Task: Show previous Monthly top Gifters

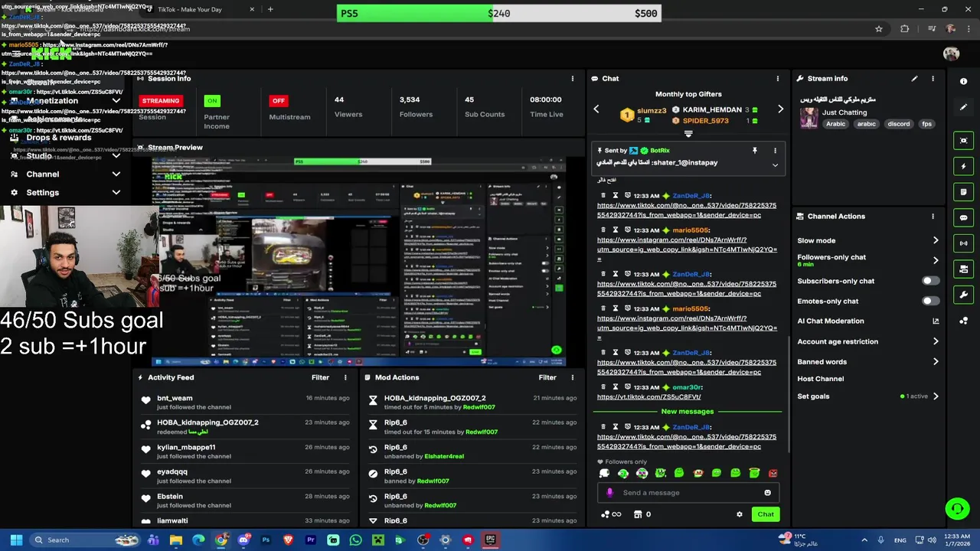Action: point(596,109)
